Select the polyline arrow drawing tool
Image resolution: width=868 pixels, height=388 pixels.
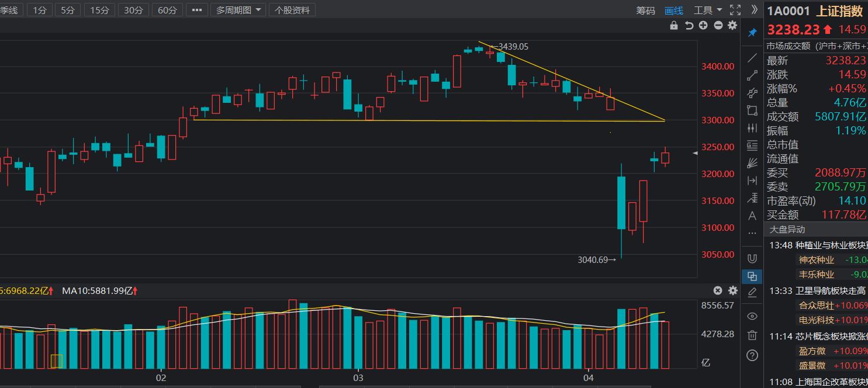(752, 93)
